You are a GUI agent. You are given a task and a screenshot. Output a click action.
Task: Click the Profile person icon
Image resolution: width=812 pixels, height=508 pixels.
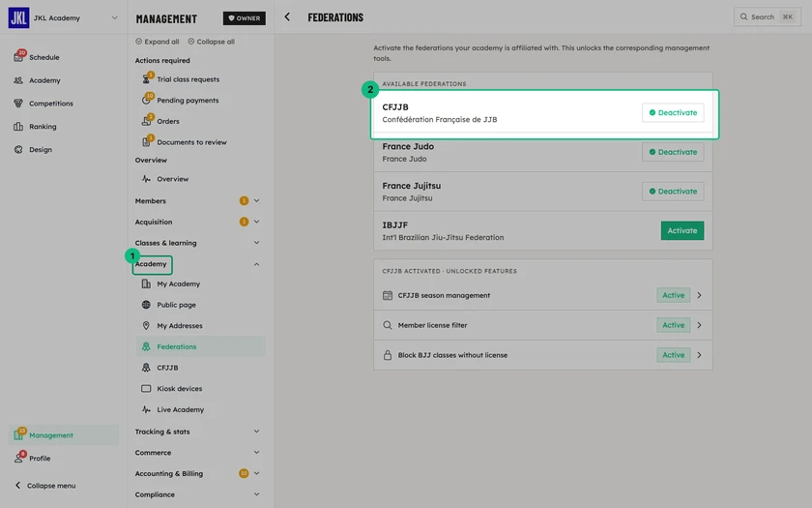tap(18, 459)
